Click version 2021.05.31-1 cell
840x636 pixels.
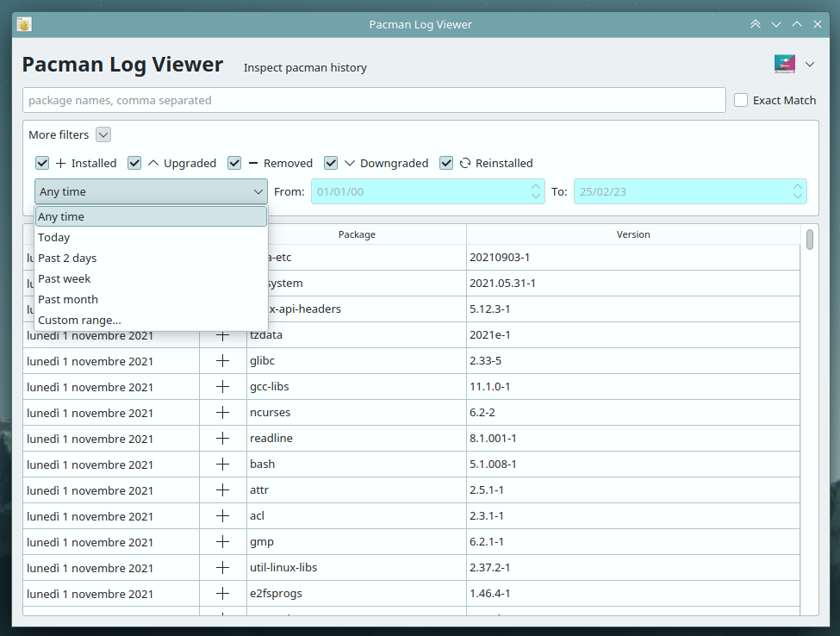coord(633,283)
